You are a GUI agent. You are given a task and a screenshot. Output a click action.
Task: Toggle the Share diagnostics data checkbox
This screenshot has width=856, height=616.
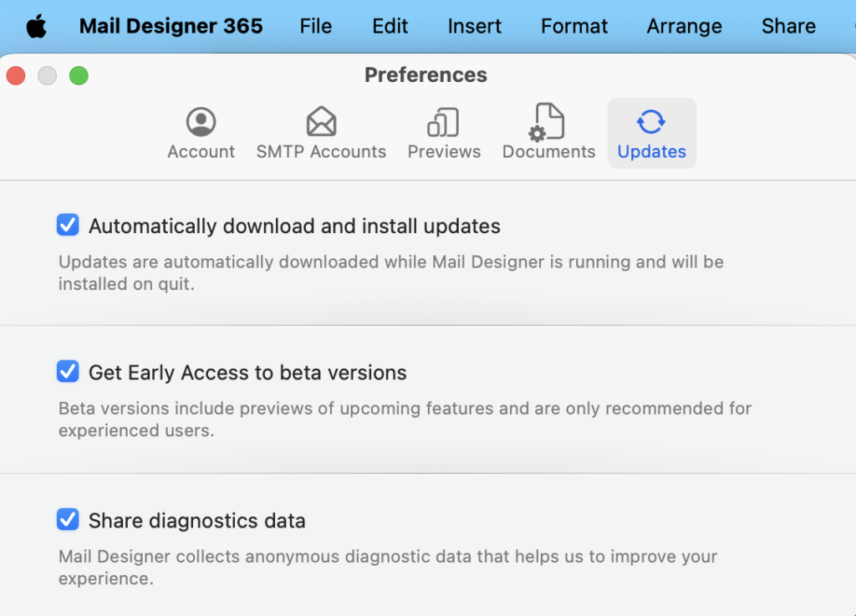tap(68, 520)
